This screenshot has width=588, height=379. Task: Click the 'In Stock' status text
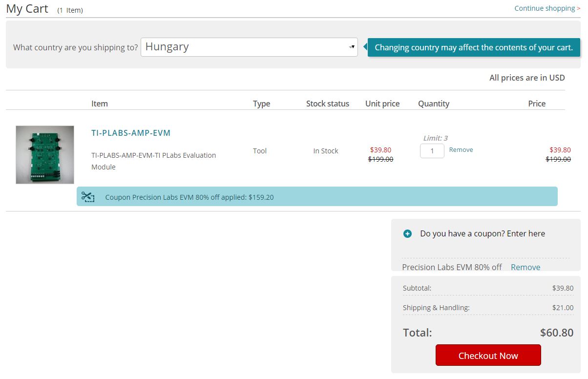point(326,151)
